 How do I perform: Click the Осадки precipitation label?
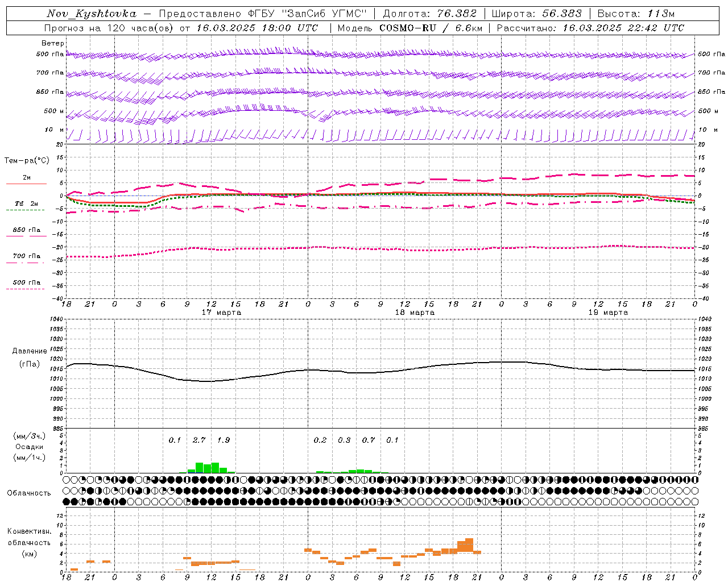[30, 447]
